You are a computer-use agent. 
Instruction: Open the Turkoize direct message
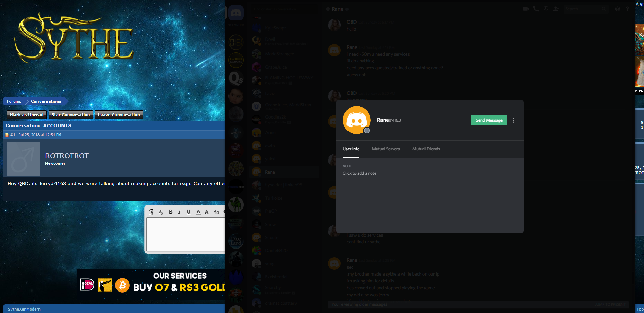click(284, 198)
